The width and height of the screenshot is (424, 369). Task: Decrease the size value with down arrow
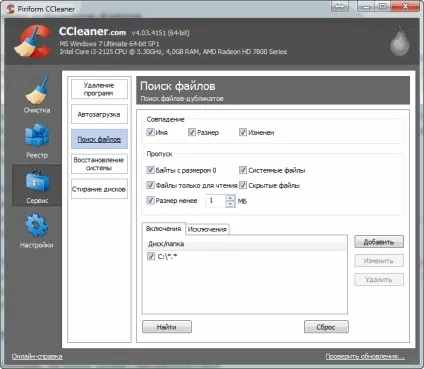click(x=230, y=204)
